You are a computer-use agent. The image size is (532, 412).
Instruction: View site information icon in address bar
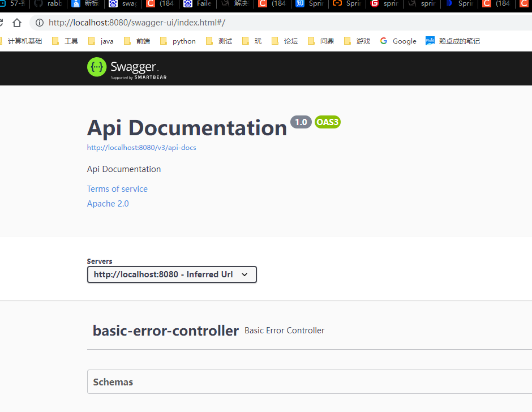pos(40,23)
